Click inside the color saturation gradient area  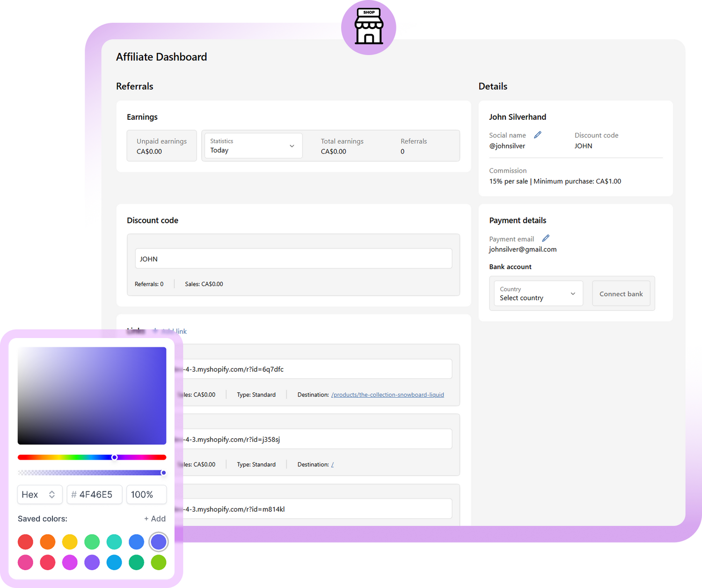pyautogui.click(x=92, y=396)
